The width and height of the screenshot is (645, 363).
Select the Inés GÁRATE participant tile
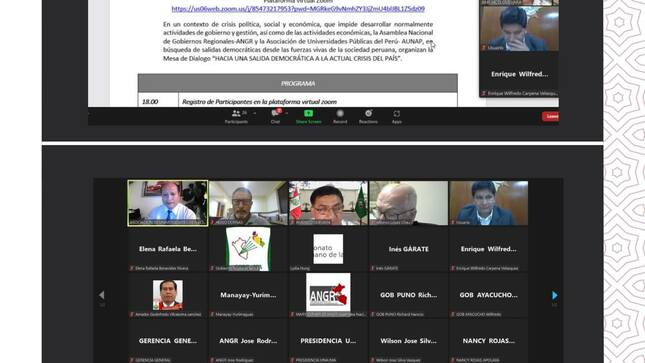(408, 249)
